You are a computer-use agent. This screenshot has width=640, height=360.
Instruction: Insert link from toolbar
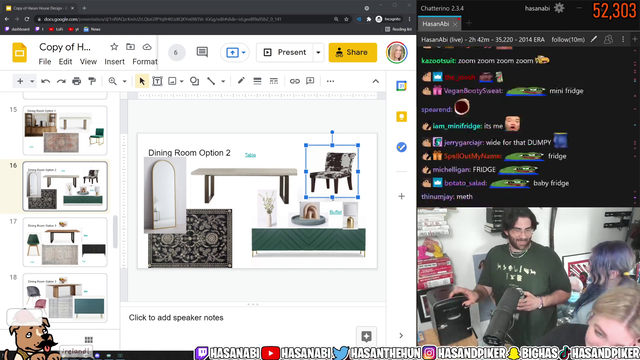(x=295, y=81)
